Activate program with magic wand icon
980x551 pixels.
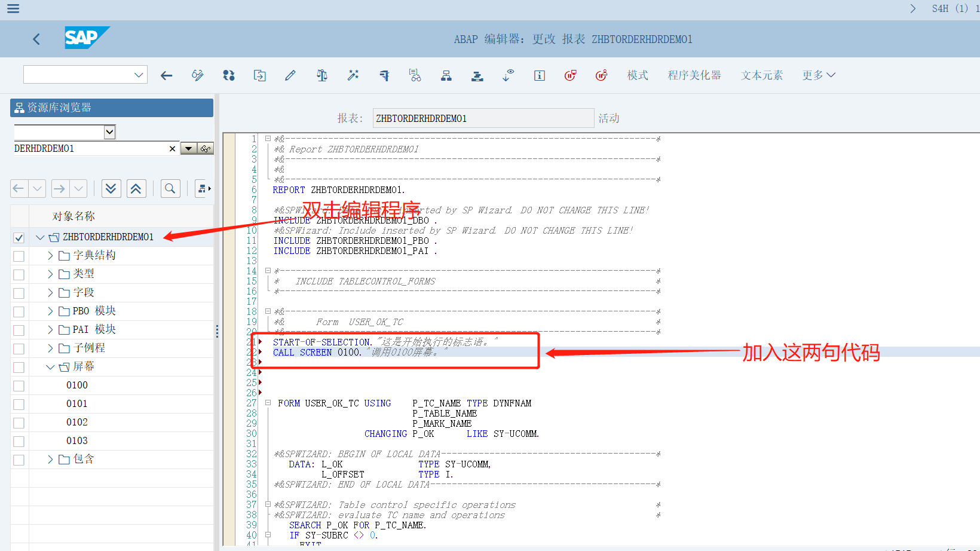pyautogui.click(x=353, y=75)
